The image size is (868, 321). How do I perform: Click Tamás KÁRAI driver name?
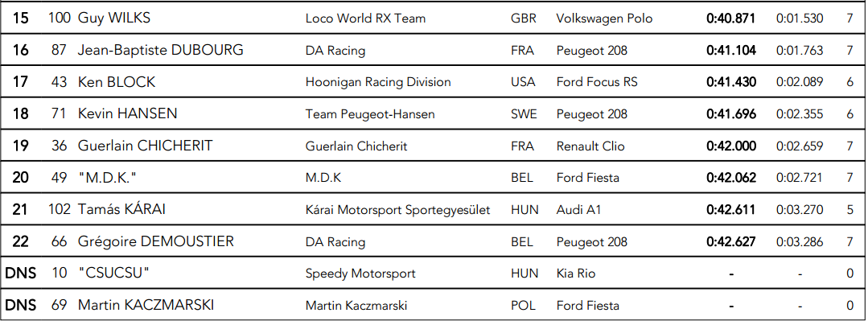point(121,209)
